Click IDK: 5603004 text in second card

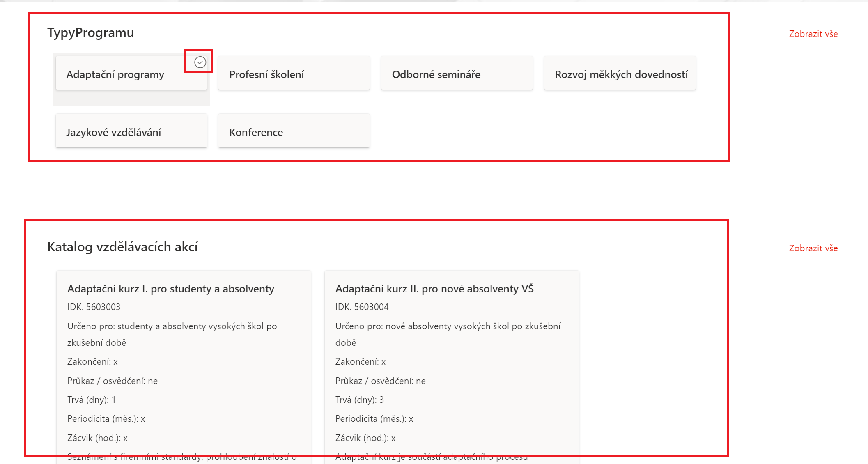tap(362, 307)
